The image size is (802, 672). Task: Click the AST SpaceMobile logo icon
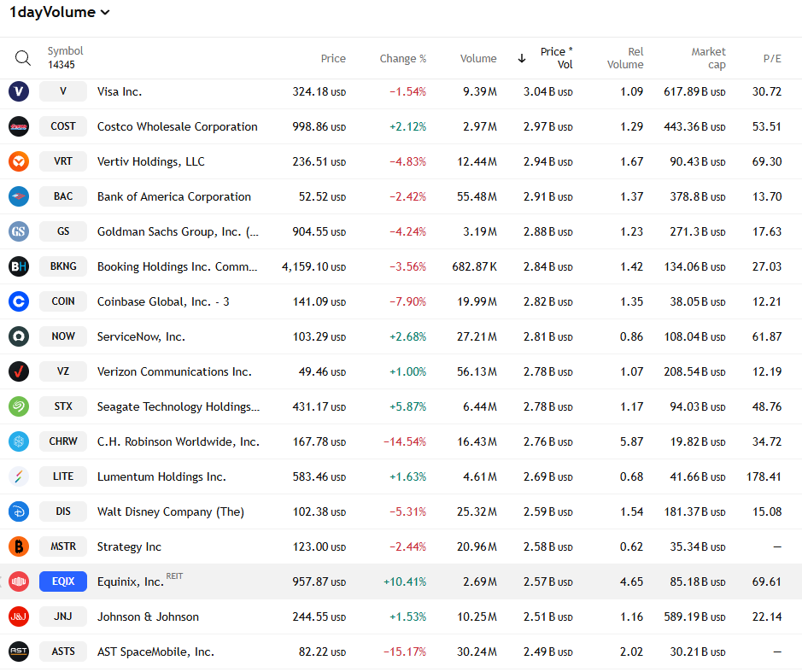pyautogui.click(x=19, y=652)
